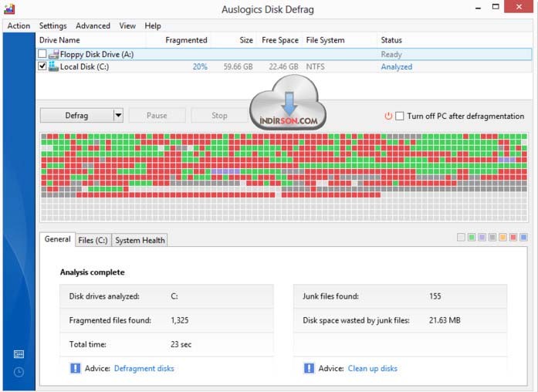Image resolution: width=538 pixels, height=392 pixels.
Task: Click the Pause button
Action: tap(157, 115)
